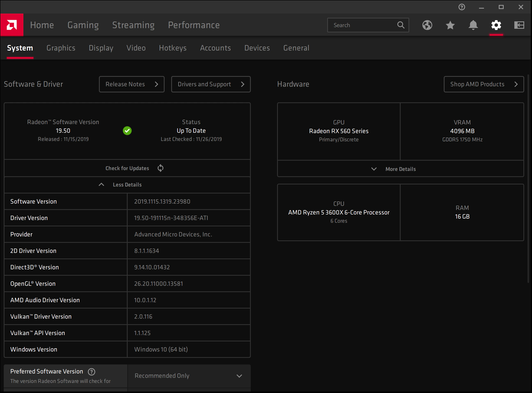
Task: Open notifications bell icon
Action: click(473, 25)
